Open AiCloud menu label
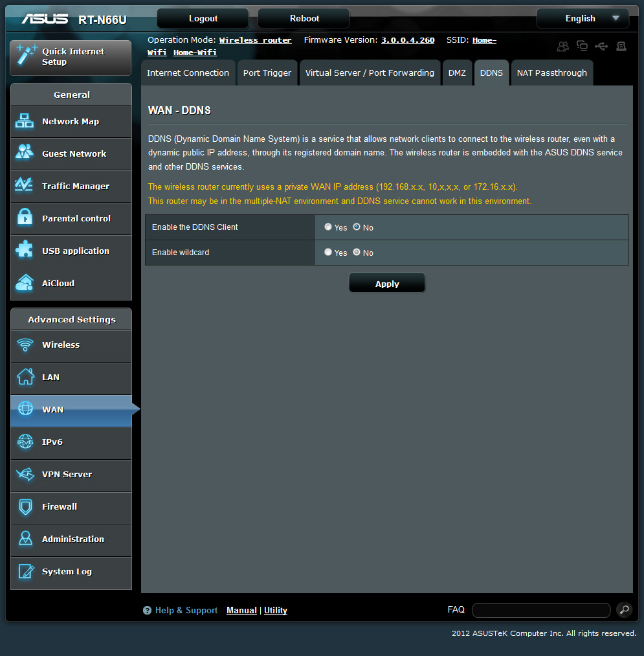 point(58,283)
